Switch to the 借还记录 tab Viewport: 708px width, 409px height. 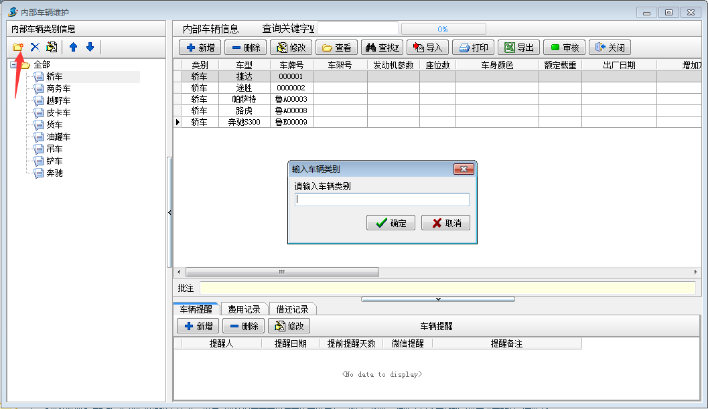click(294, 309)
